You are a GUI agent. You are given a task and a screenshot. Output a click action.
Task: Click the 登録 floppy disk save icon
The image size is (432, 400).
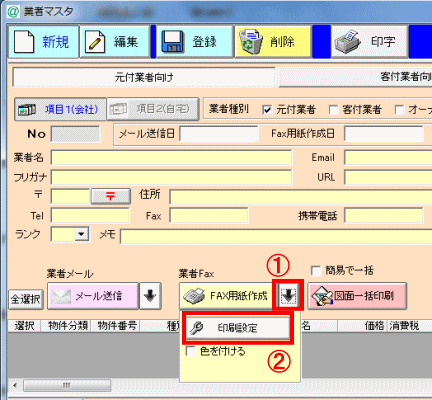(173, 42)
